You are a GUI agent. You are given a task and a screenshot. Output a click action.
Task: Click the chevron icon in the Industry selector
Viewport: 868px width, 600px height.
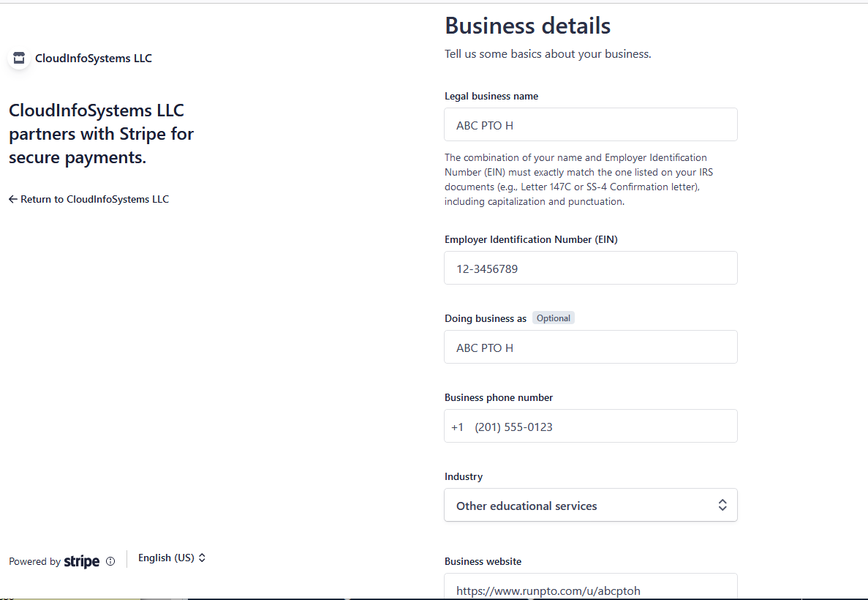[x=722, y=505]
